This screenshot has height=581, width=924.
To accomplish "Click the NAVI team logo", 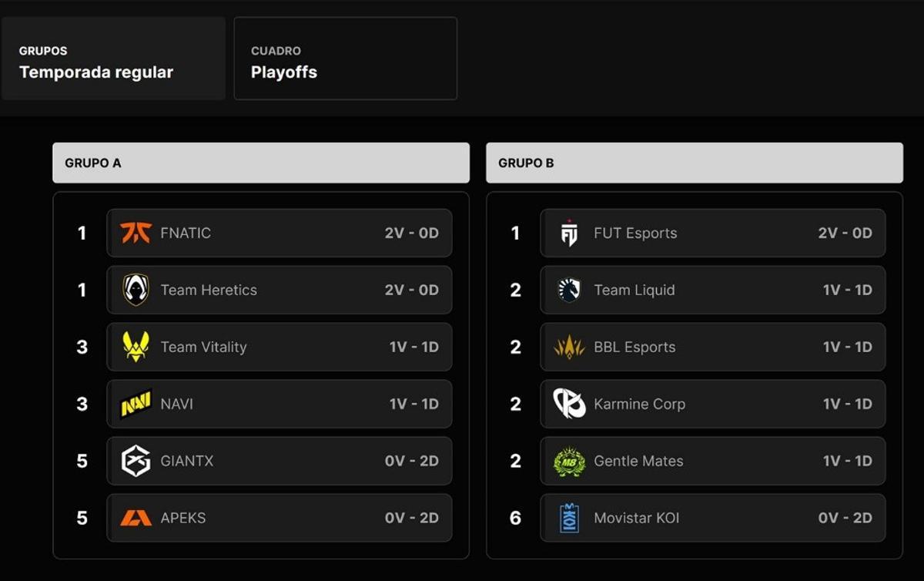I will [136, 404].
